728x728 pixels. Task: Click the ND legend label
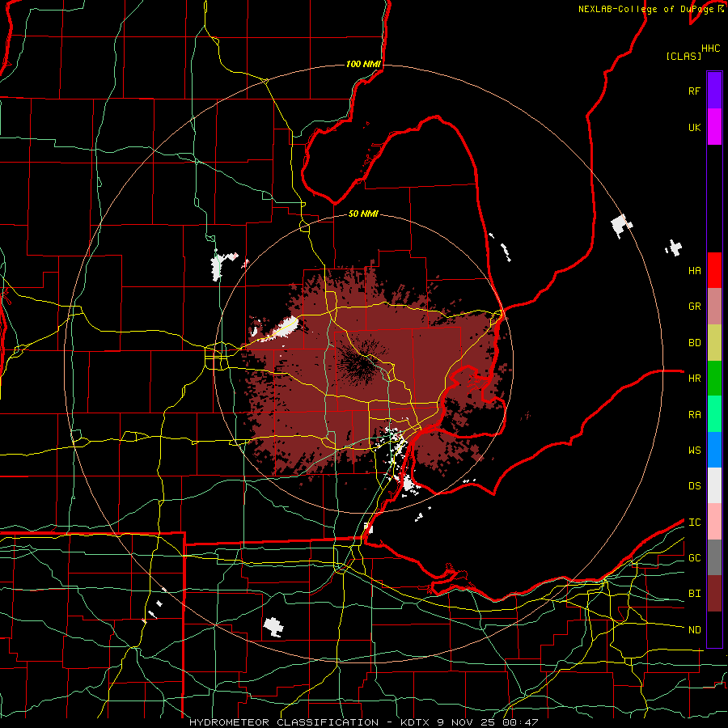tap(694, 630)
